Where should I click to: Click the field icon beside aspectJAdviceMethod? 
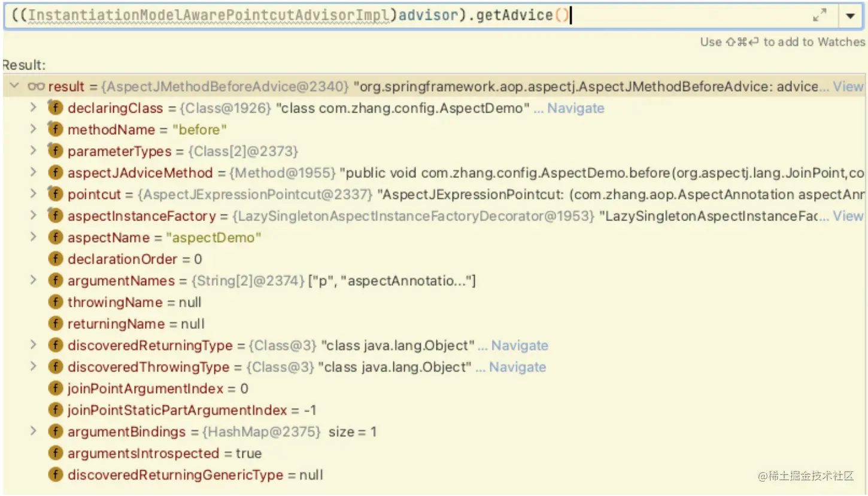point(55,173)
